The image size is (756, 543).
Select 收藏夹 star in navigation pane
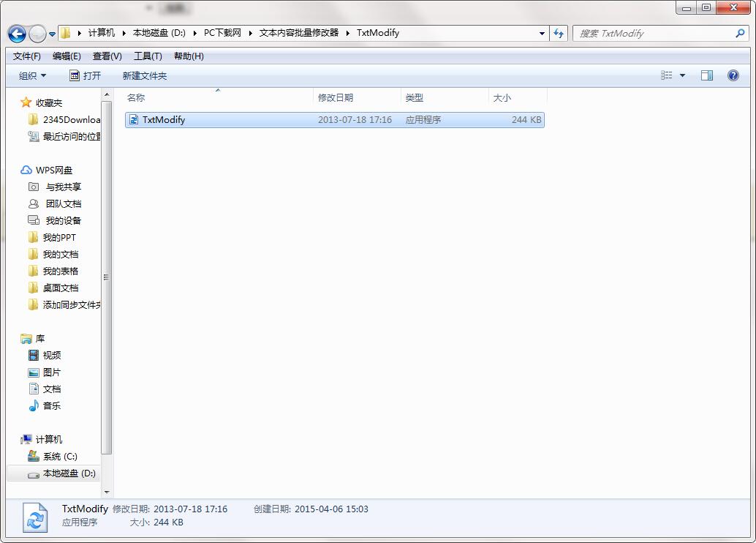click(x=26, y=102)
